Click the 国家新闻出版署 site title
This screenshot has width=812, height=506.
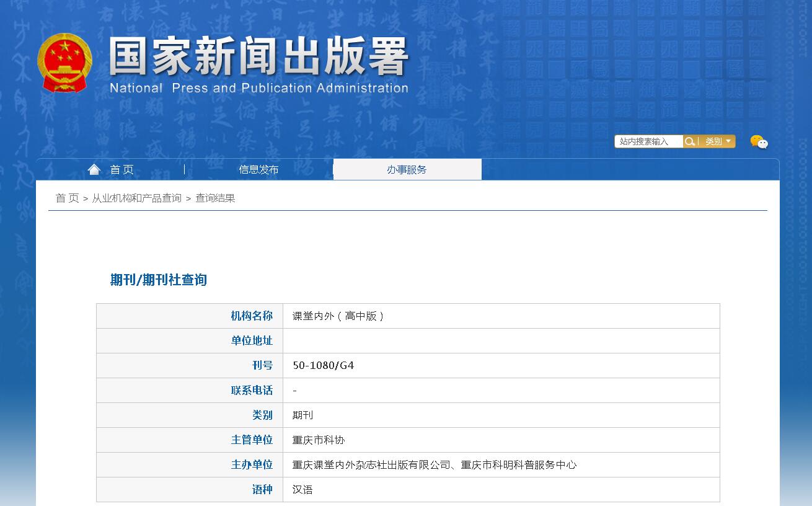point(258,57)
